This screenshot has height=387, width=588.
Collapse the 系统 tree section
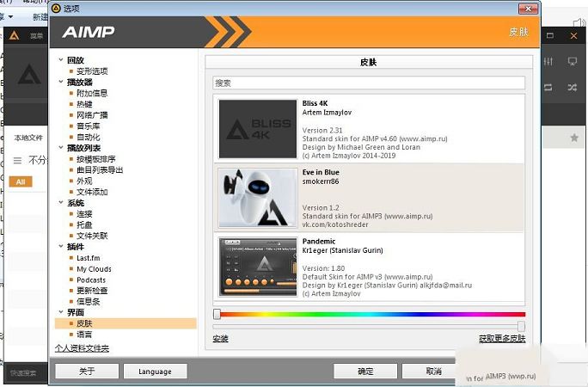click(x=61, y=202)
